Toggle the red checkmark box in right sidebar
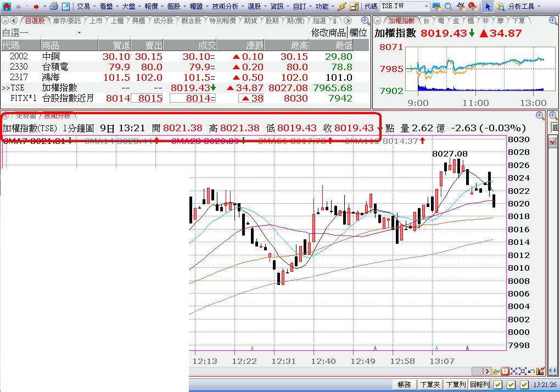The image size is (560, 392). [x=553, y=142]
